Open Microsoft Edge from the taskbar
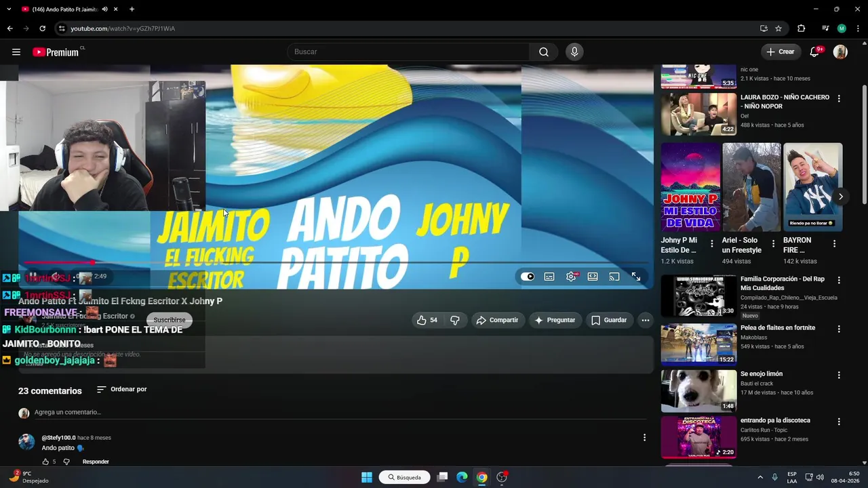 pyautogui.click(x=462, y=477)
